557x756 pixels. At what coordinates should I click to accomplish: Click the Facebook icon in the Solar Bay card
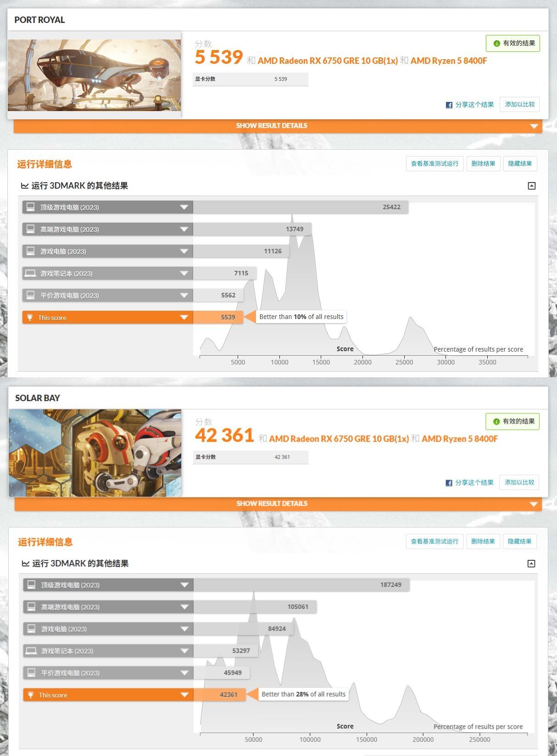(449, 483)
